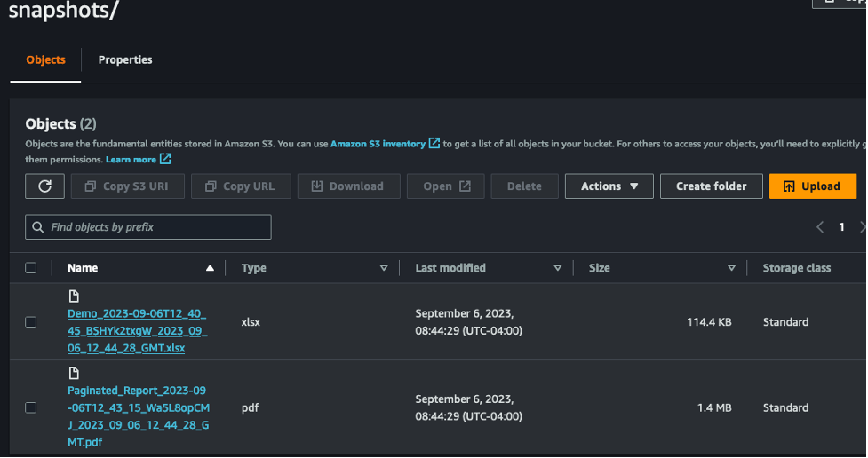The height and width of the screenshot is (458, 868).
Task: Tick the checkbox for the Demo xlsx file
Action: [31, 322]
